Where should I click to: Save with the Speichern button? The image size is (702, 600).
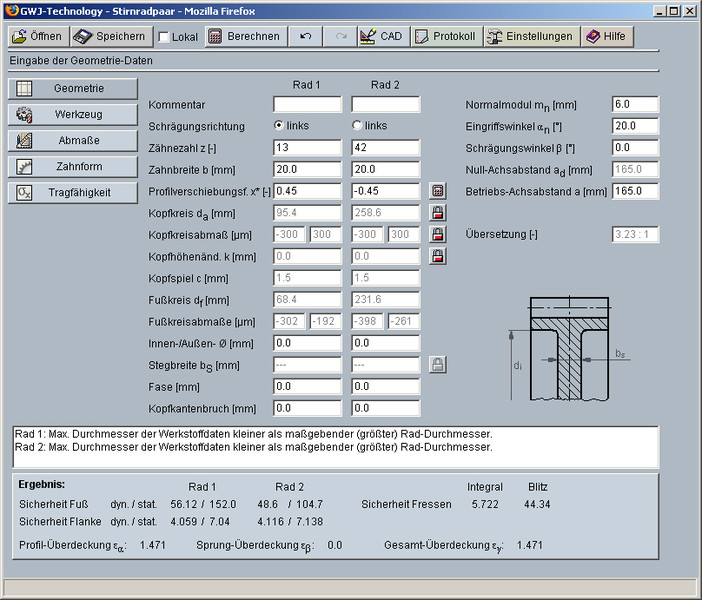coord(111,36)
